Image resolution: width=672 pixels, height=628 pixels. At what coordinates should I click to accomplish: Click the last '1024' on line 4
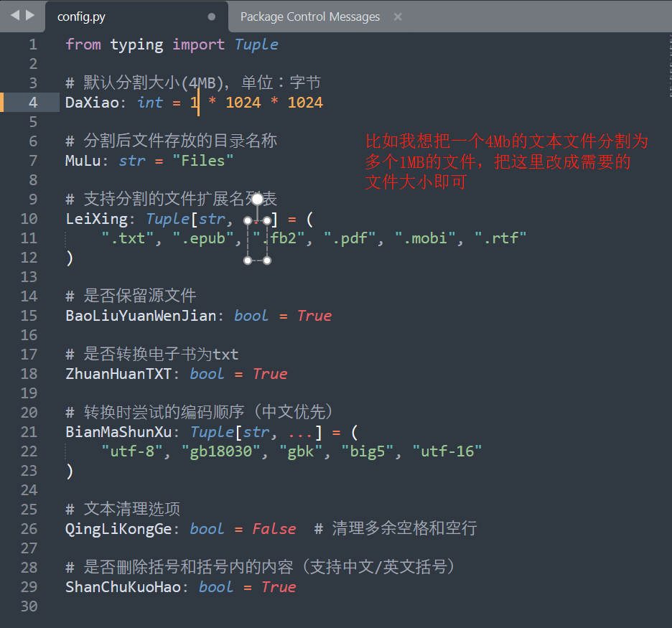[305, 103]
